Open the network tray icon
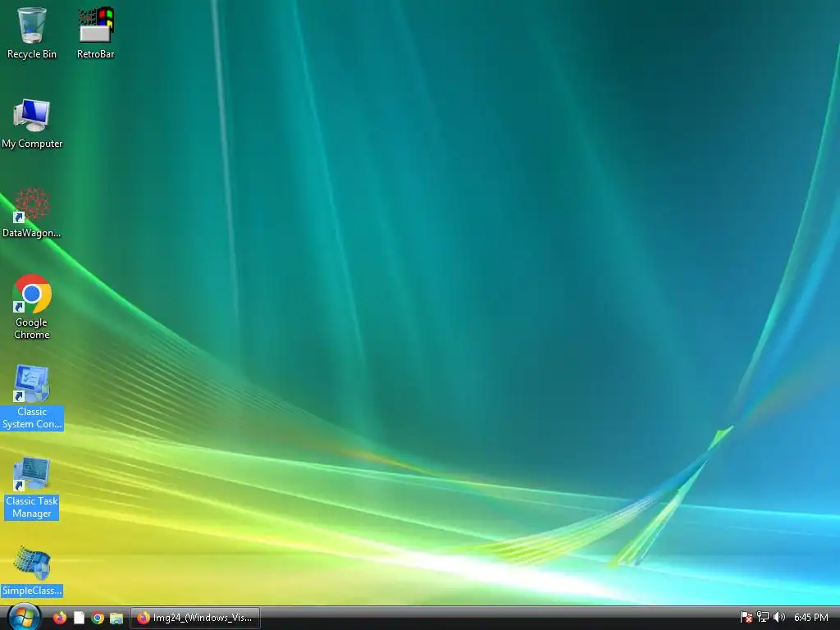The image size is (840, 630). click(x=763, y=618)
